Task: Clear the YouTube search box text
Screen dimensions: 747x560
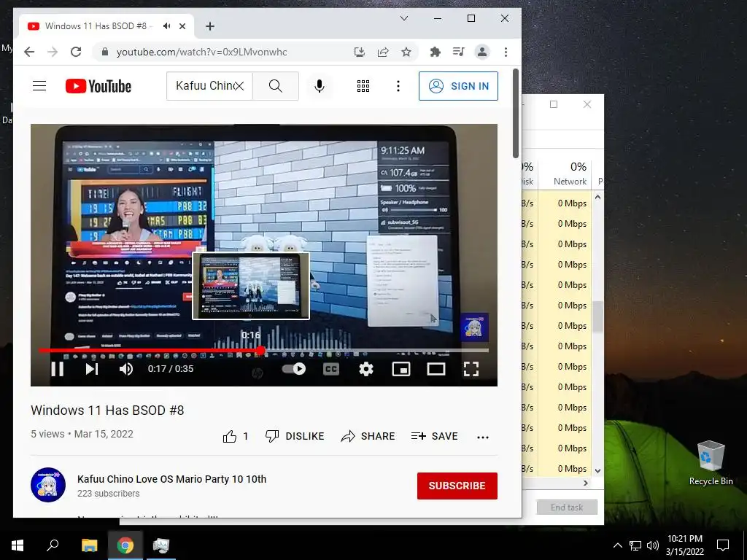Action: click(x=239, y=86)
